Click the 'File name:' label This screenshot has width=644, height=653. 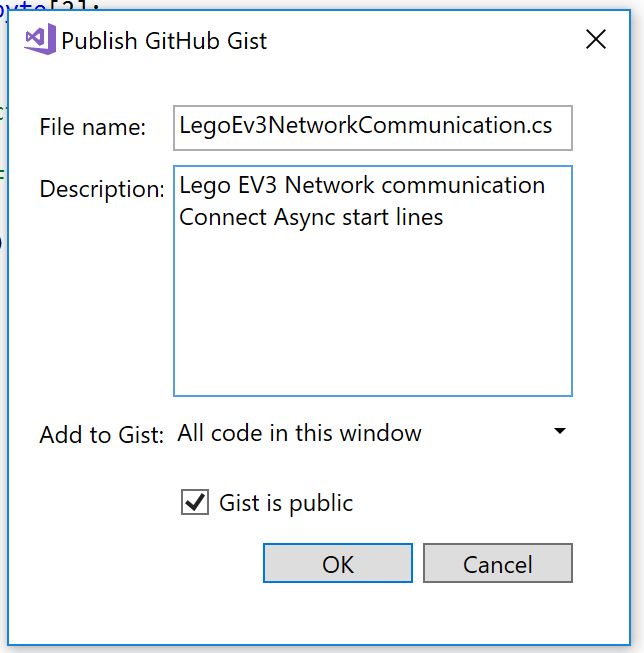pyautogui.click(x=93, y=128)
